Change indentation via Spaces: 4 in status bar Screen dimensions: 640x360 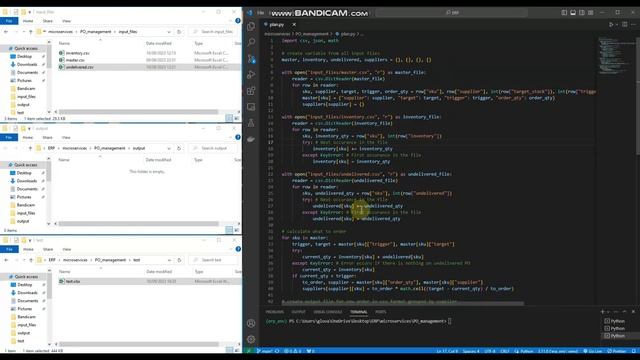click(x=471, y=351)
